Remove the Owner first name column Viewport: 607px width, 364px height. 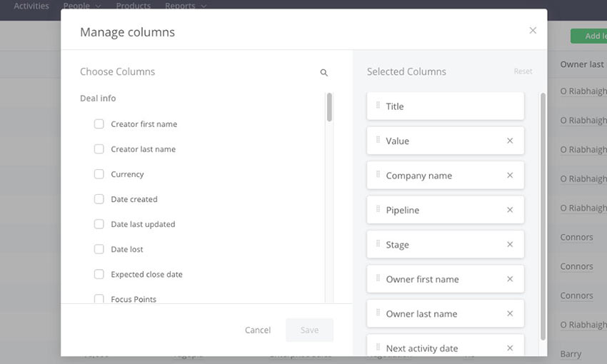pos(510,279)
